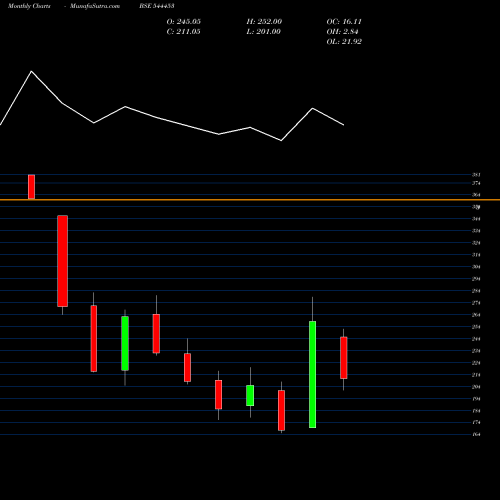Click the 294 price axis label
Viewport: 500px width, 500px height.
click(476, 279)
